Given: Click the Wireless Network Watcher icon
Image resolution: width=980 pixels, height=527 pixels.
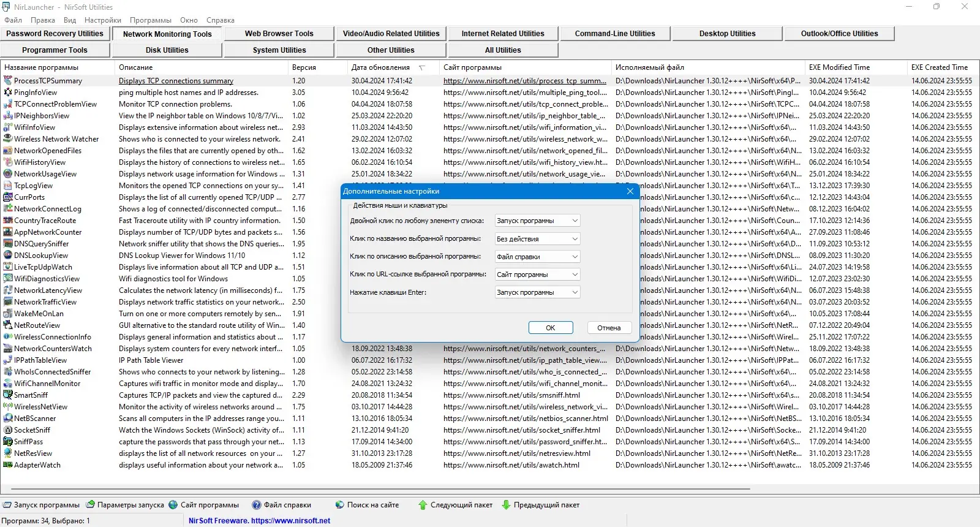Looking at the screenshot, I should point(7,138).
